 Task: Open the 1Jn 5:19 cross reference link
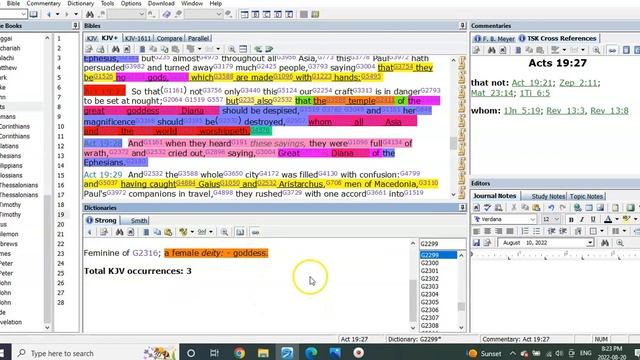pyautogui.click(x=522, y=111)
